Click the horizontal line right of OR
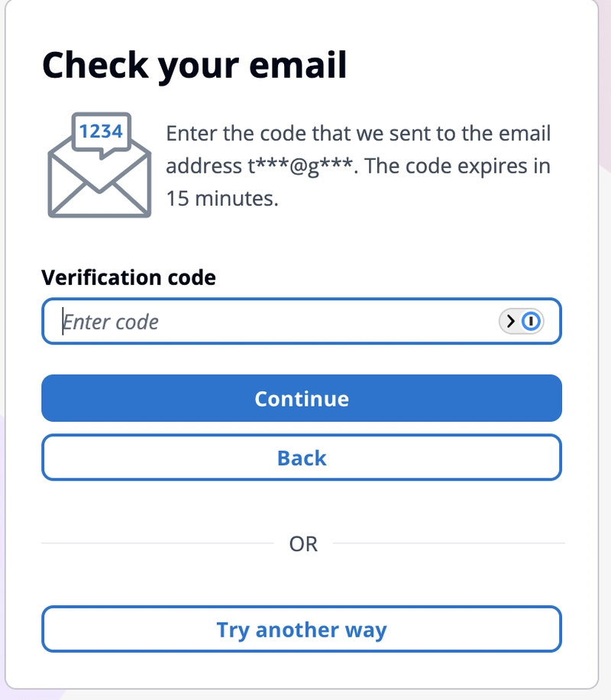This screenshot has height=700, width=611. [449, 543]
